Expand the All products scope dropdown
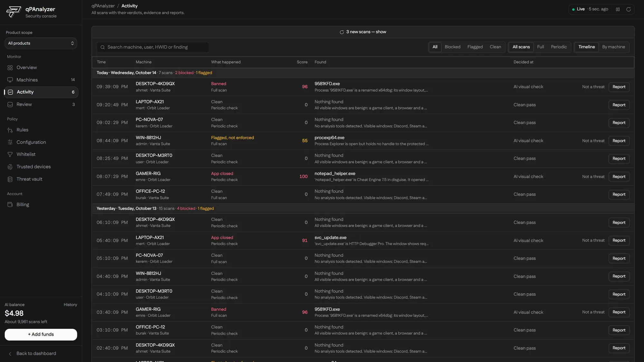 (x=41, y=43)
